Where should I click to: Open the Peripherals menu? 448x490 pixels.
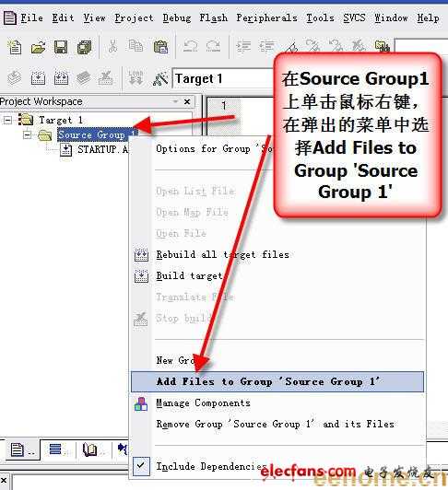click(x=266, y=18)
